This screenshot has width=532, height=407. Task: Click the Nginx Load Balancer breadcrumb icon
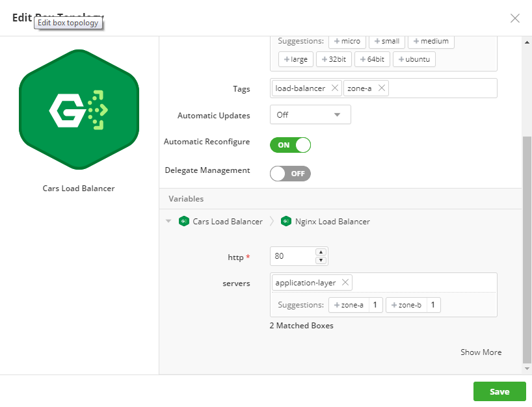tap(286, 222)
